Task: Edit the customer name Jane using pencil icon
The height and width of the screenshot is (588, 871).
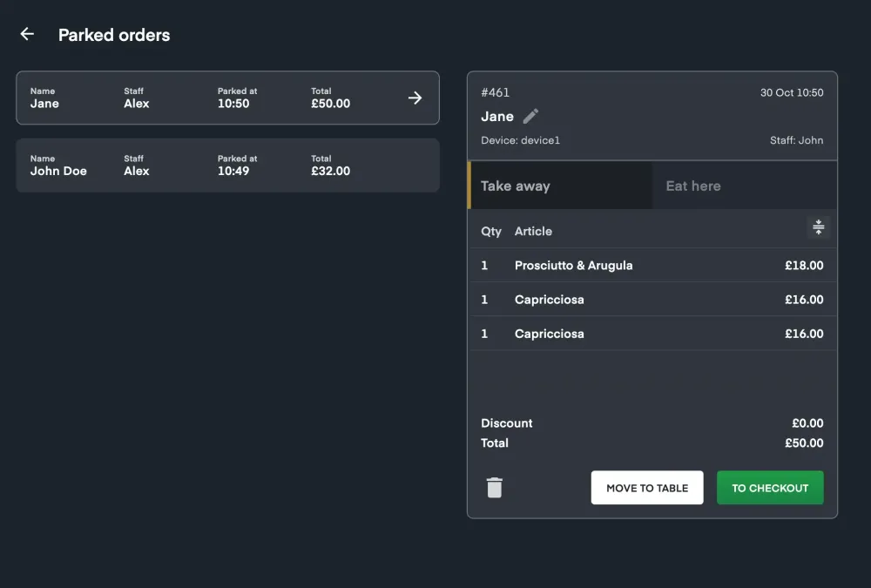Action: click(x=530, y=115)
